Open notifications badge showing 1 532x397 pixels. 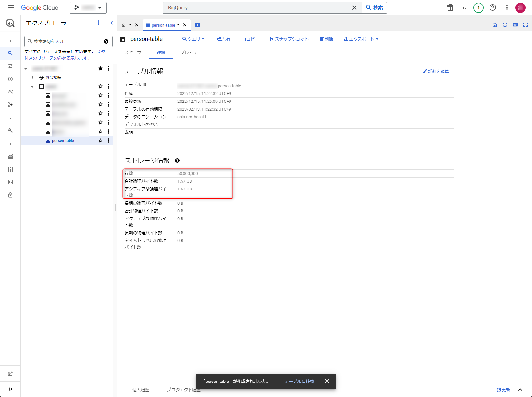[x=479, y=7]
